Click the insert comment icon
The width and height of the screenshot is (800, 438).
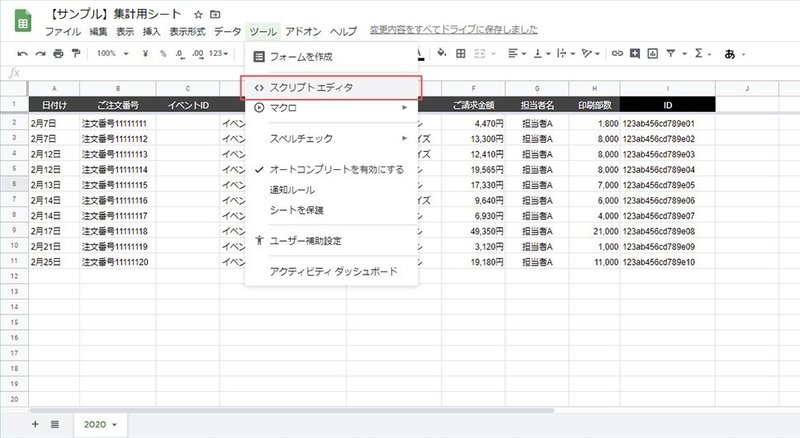635,53
